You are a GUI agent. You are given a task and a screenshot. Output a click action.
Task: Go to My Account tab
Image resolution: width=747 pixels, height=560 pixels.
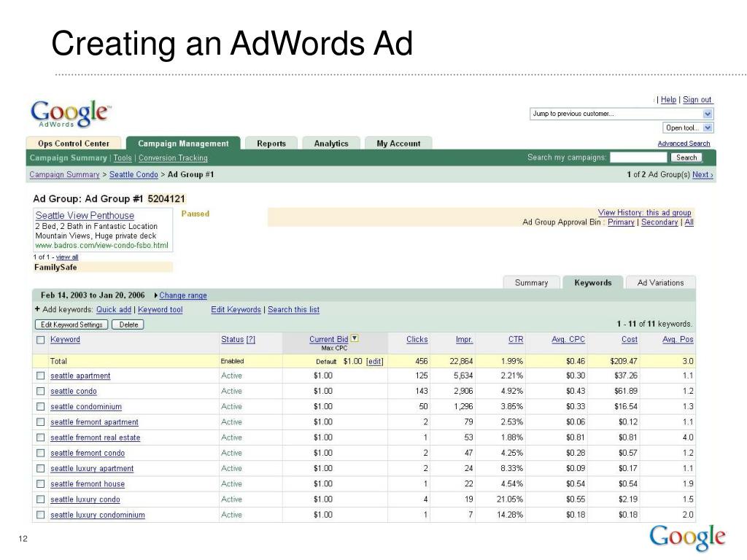pyautogui.click(x=399, y=144)
